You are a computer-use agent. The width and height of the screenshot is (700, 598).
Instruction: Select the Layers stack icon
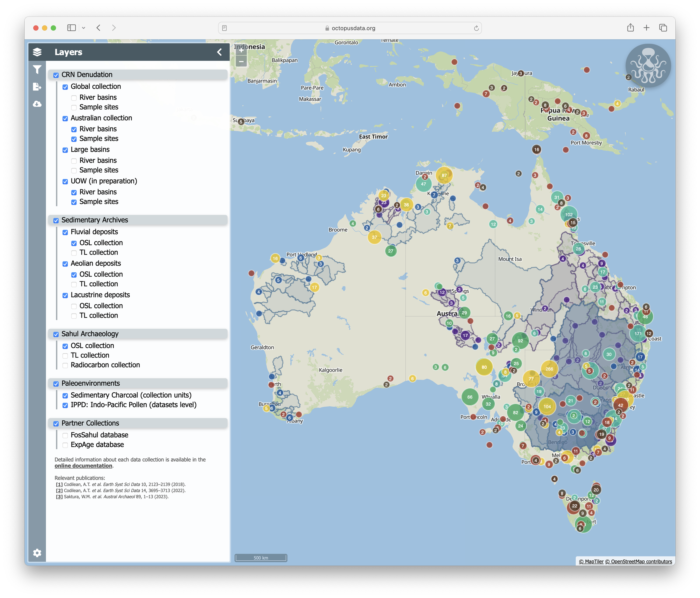[x=37, y=52]
